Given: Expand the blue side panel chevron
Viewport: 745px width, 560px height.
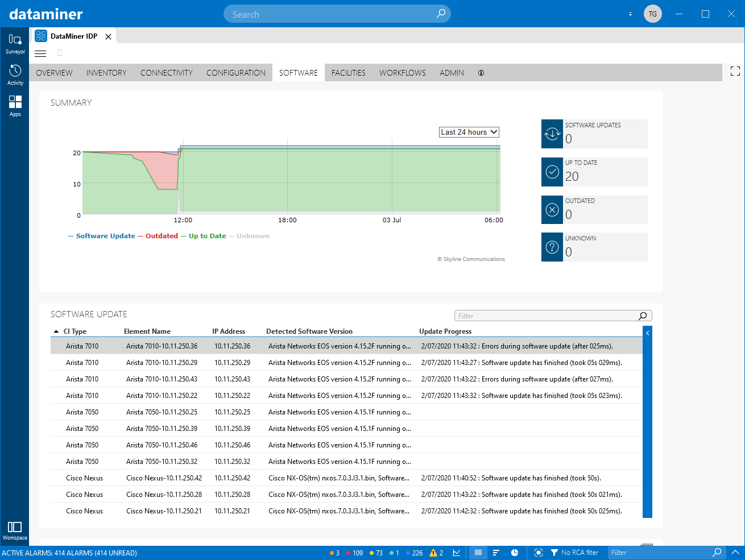Looking at the screenshot, I should 647,333.
